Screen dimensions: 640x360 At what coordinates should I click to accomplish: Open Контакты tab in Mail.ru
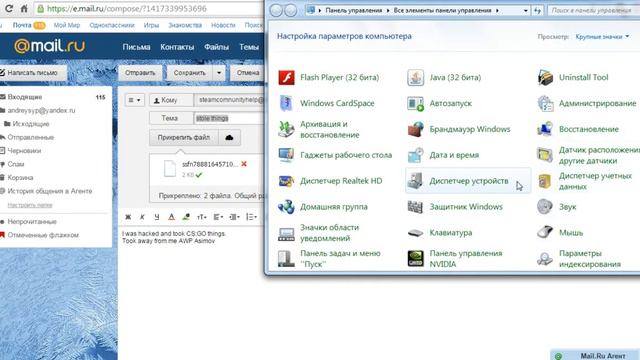point(177,47)
